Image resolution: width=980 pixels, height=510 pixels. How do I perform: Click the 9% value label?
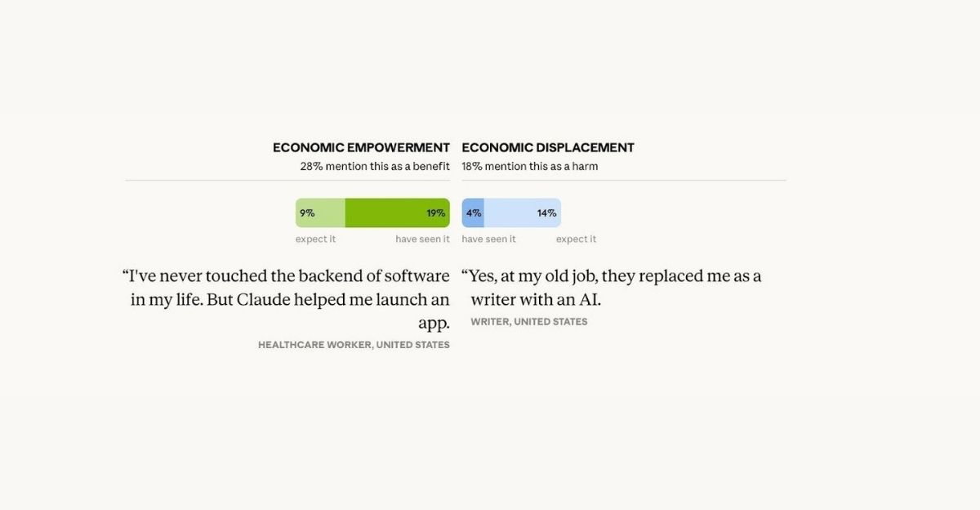[x=307, y=213]
